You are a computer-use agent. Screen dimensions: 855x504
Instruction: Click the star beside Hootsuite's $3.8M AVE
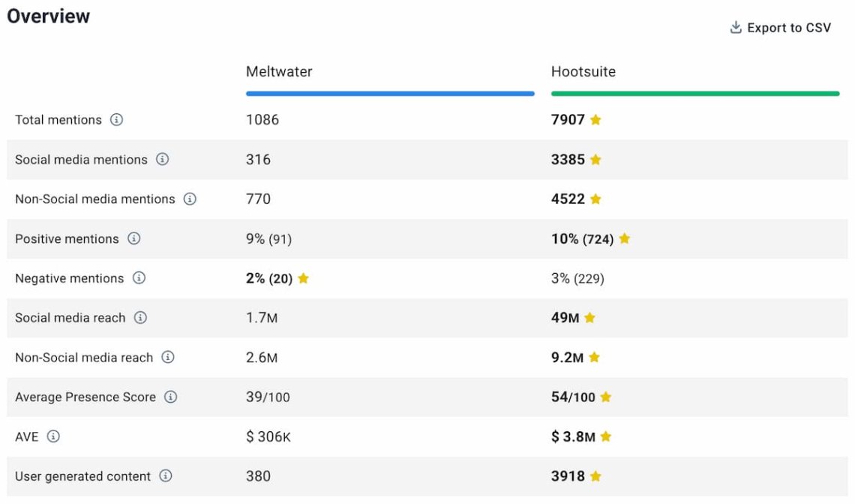tap(604, 436)
